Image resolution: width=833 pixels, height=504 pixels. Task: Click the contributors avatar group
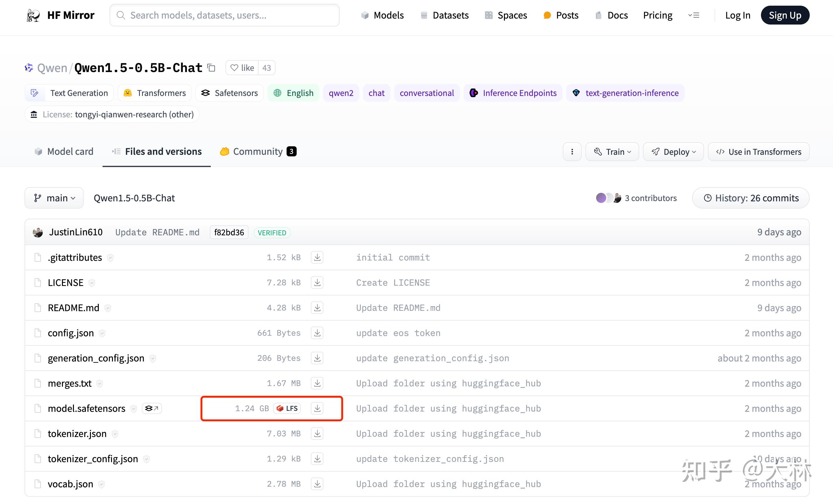608,198
